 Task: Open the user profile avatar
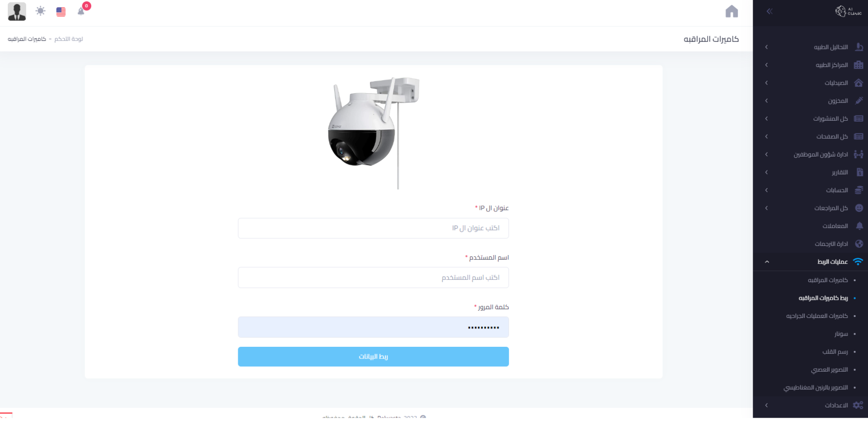pyautogui.click(x=17, y=11)
